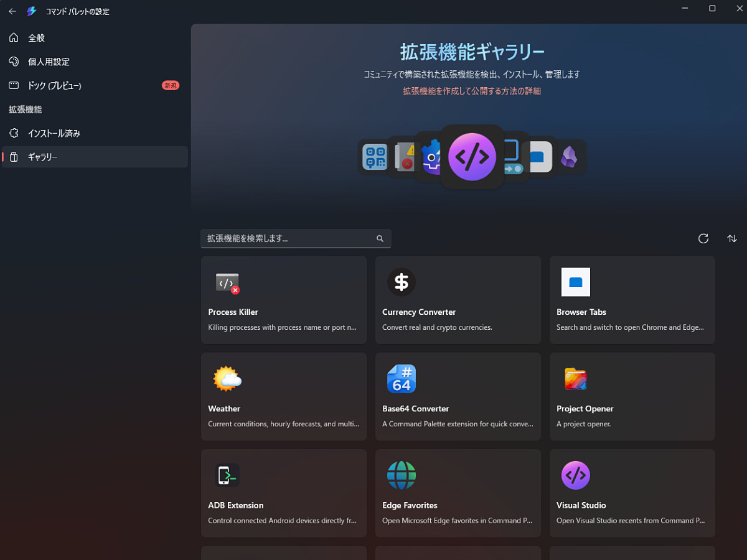Click the インストール済み puzzle icon
Screen dimensions: 747x560
pos(14,133)
